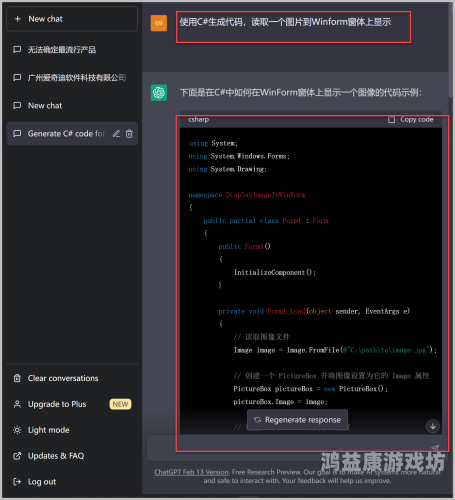Click Upgrade to Plus
The width and height of the screenshot is (455, 500).
(72, 404)
